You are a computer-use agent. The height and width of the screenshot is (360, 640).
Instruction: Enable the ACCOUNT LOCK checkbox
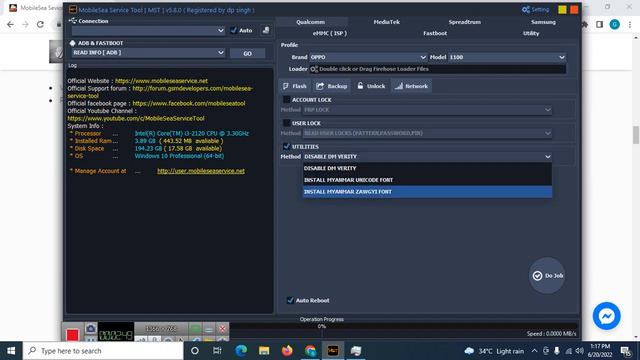click(287, 100)
